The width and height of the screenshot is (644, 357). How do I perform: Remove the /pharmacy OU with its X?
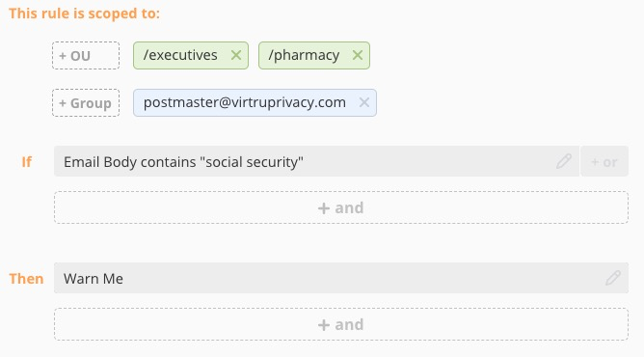coord(358,55)
